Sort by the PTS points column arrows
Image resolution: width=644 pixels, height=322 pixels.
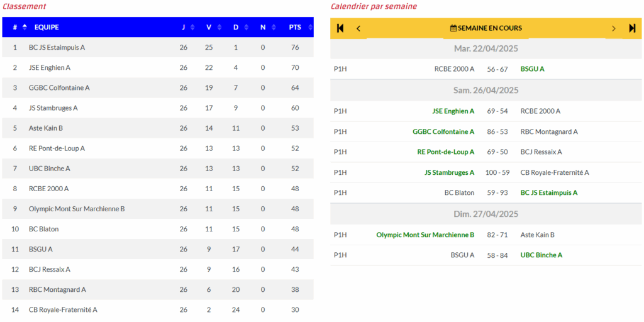pyautogui.click(x=310, y=27)
